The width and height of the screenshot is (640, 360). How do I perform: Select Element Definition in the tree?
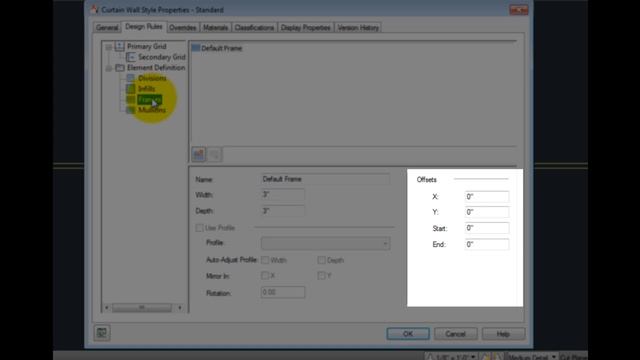click(x=156, y=67)
